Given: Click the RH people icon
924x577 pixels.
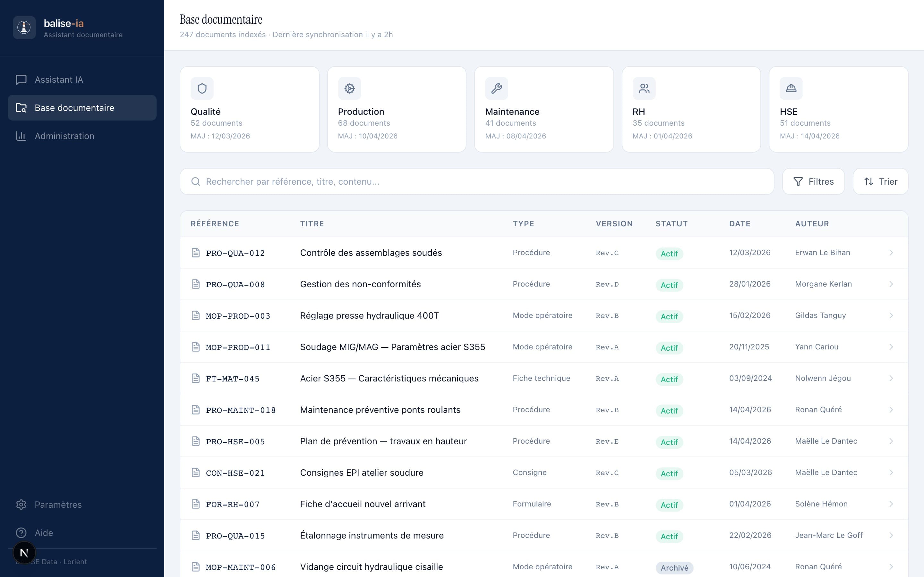Looking at the screenshot, I should coord(644,88).
